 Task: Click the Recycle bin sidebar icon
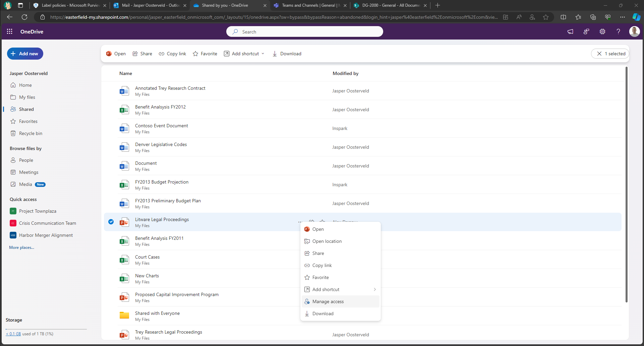13,133
